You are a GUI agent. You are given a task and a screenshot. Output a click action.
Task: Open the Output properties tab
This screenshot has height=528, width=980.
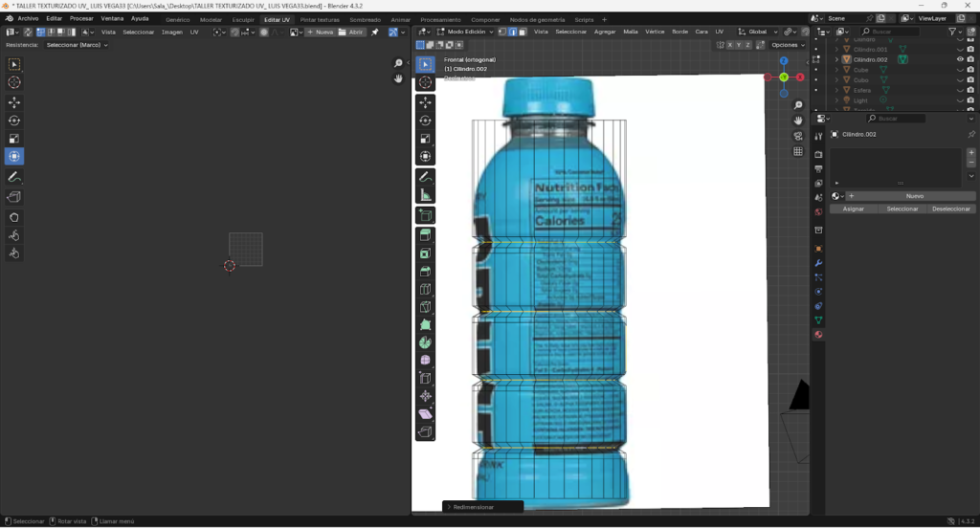click(x=818, y=168)
